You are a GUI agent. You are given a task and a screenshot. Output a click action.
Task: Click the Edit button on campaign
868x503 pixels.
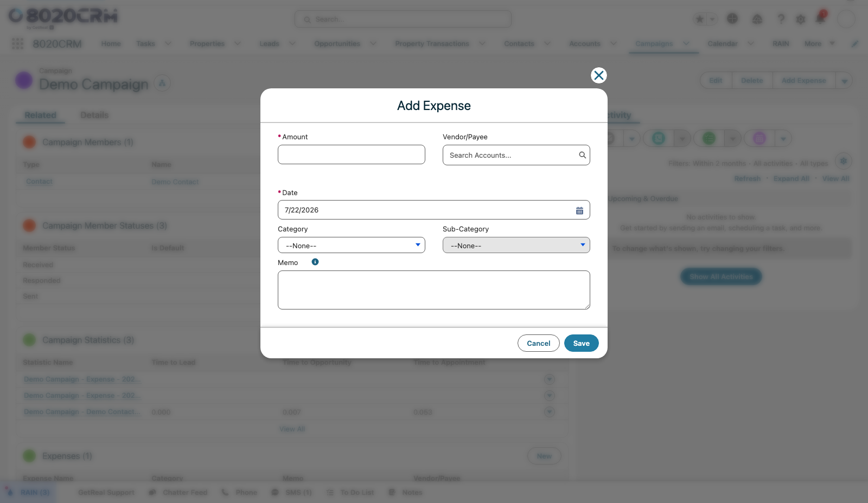pyautogui.click(x=716, y=80)
